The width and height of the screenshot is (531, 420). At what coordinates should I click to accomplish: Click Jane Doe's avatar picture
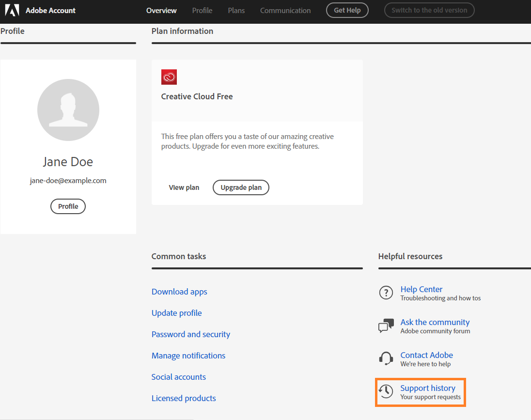[68, 110]
